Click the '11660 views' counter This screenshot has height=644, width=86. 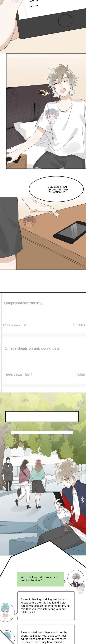[13, 375]
